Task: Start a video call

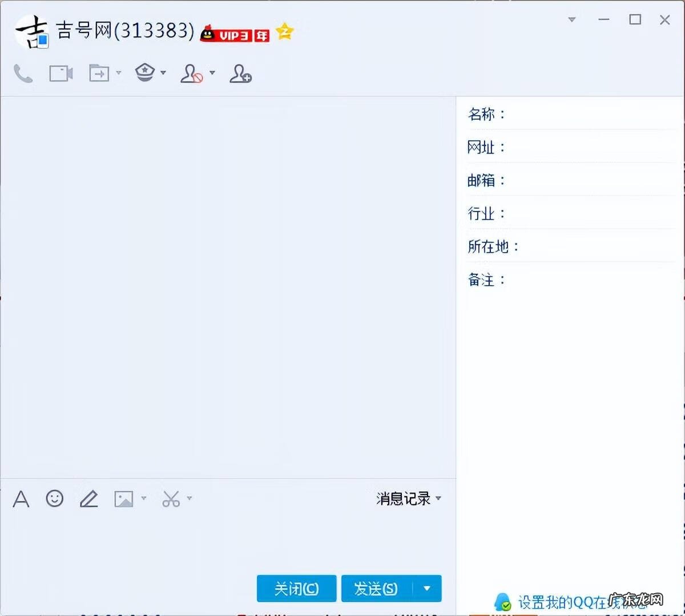Action: click(x=60, y=72)
